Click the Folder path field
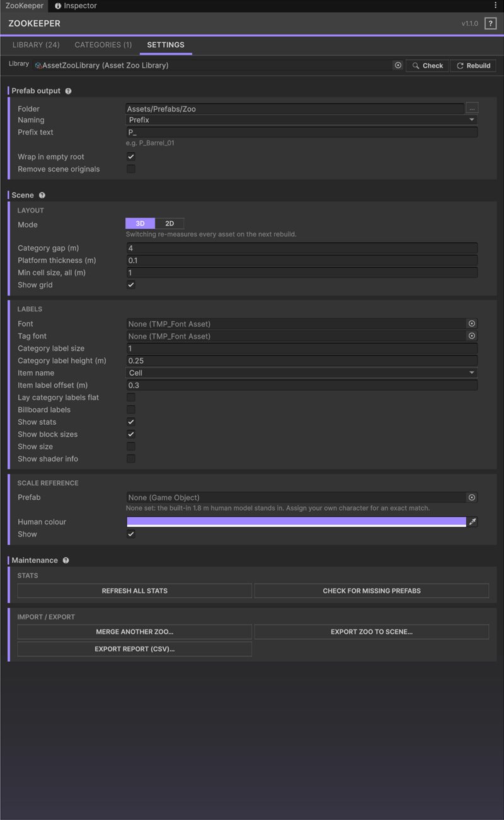This screenshot has width=504, height=820. 295,109
